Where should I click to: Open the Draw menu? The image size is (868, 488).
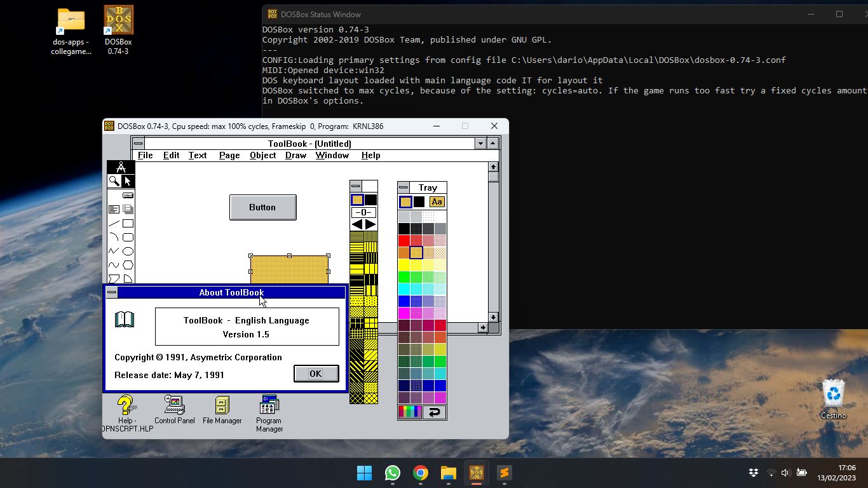pyautogui.click(x=295, y=155)
